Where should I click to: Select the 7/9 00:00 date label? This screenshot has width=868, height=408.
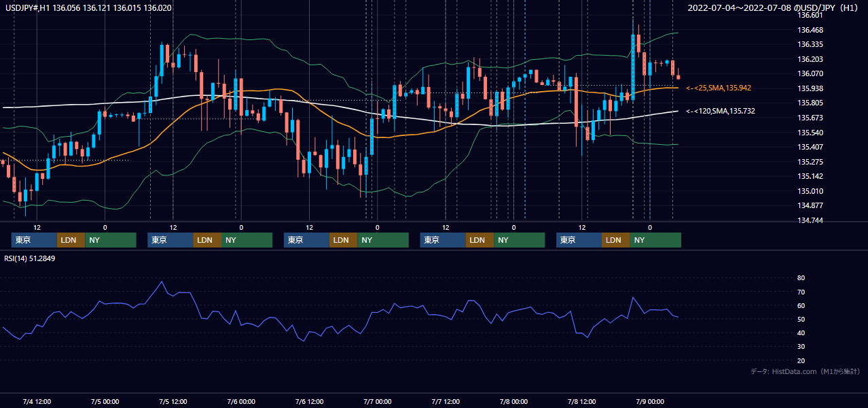tap(649, 401)
